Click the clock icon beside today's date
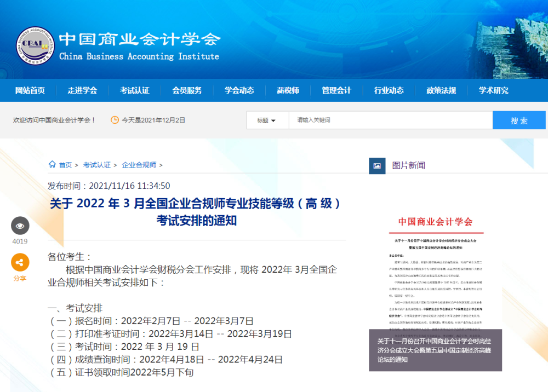The image size is (548, 392). coord(115,120)
